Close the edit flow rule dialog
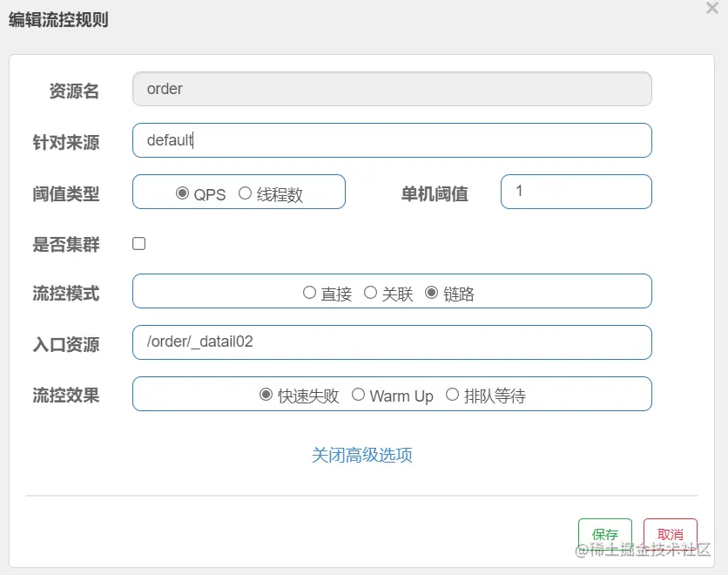 tap(711, 8)
